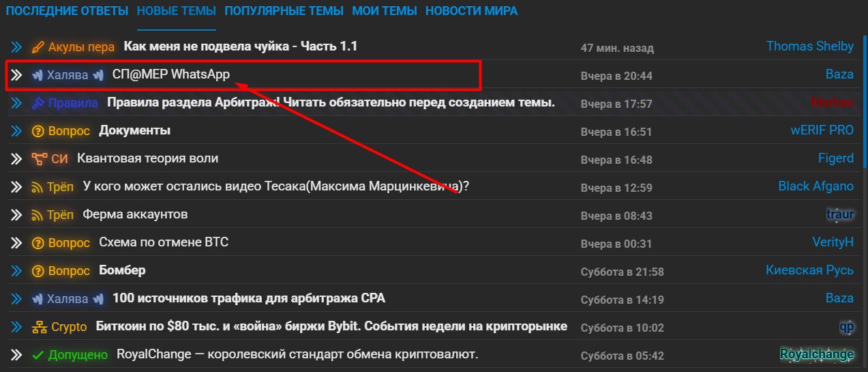The height and width of the screenshot is (372, 868).
Task: Click double-chevron icon beside Схема по отмене BTC
Action: (x=16, y=243)
